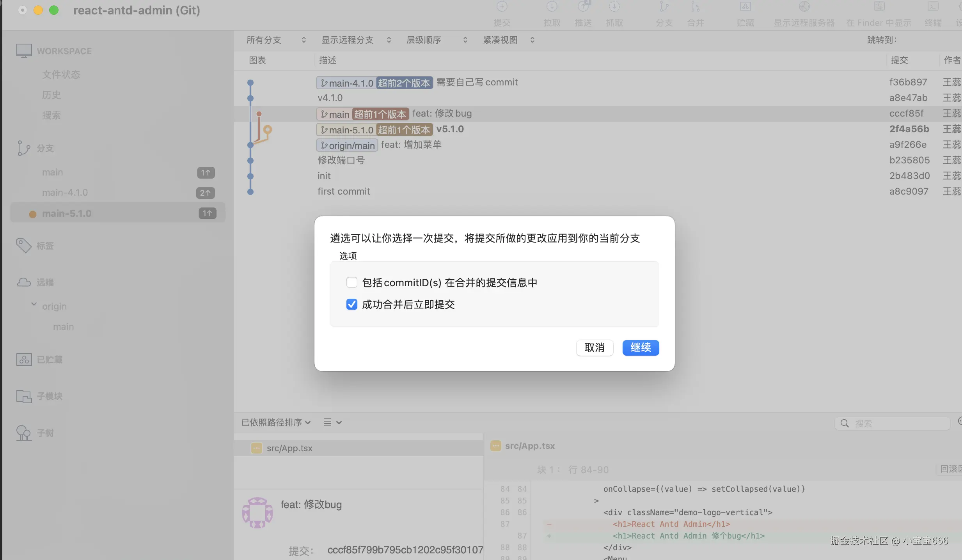Image resolution: width=962 pixels, height=560 pixels.
Task: Click the 已贮藏 stash icon in sidebar
Action: click(24, 359)
